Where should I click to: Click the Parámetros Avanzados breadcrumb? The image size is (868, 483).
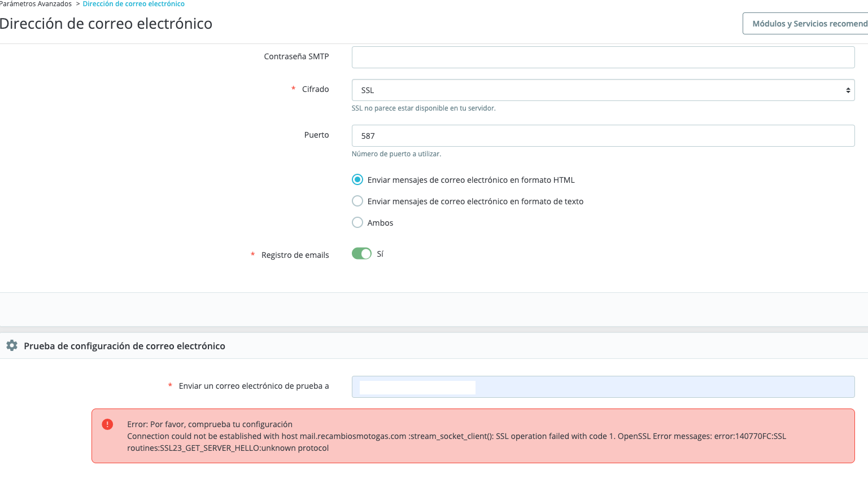pyautogui.click(x=36, y=4)
